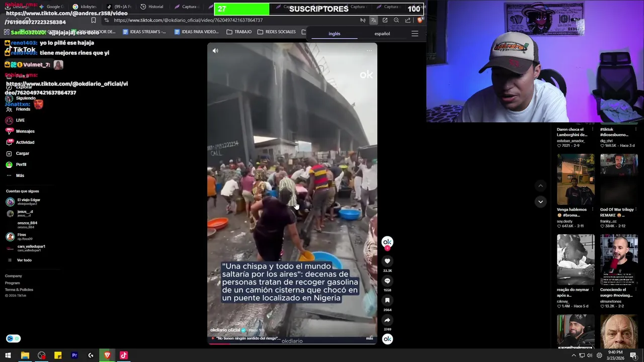Bookmark this page in the address bar

pos(94,20)
